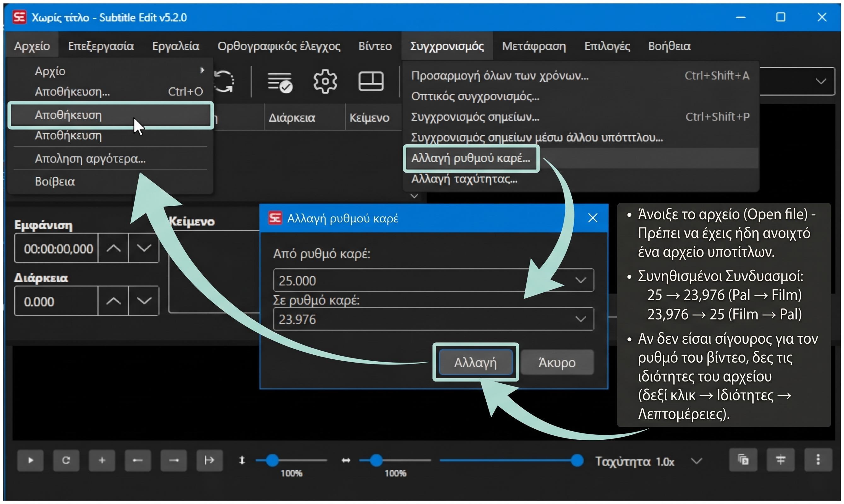The height and width of the screenshot is (504, 844).
Task: Click the go-to-position arrow icon
Action: [x=210, y=460]
